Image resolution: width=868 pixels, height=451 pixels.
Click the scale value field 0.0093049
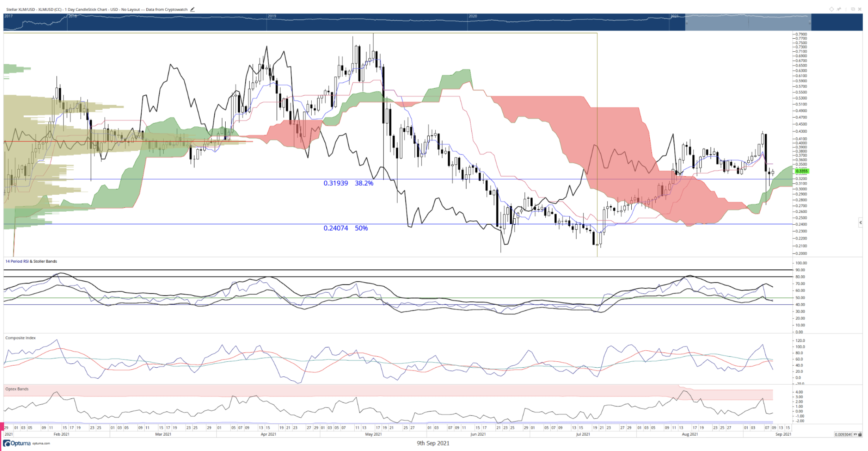[x=843, y=434]
